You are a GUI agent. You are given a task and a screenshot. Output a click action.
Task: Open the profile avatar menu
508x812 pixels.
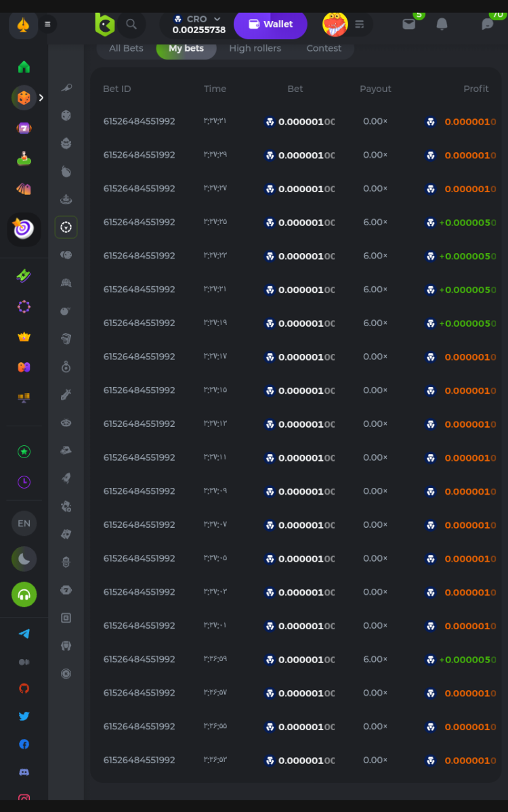(x=335, y=24)
